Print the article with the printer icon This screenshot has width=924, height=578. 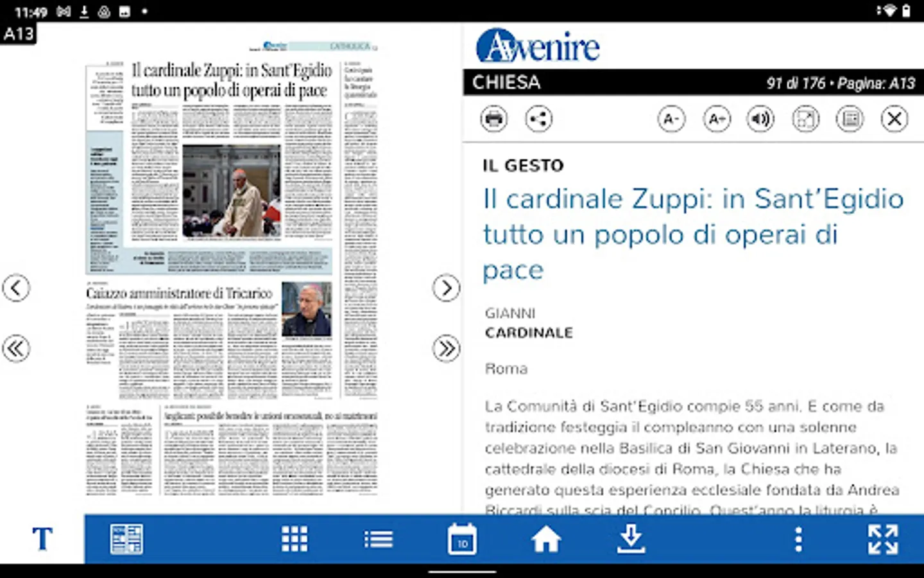pyautogui.click(x=493, y=119)
